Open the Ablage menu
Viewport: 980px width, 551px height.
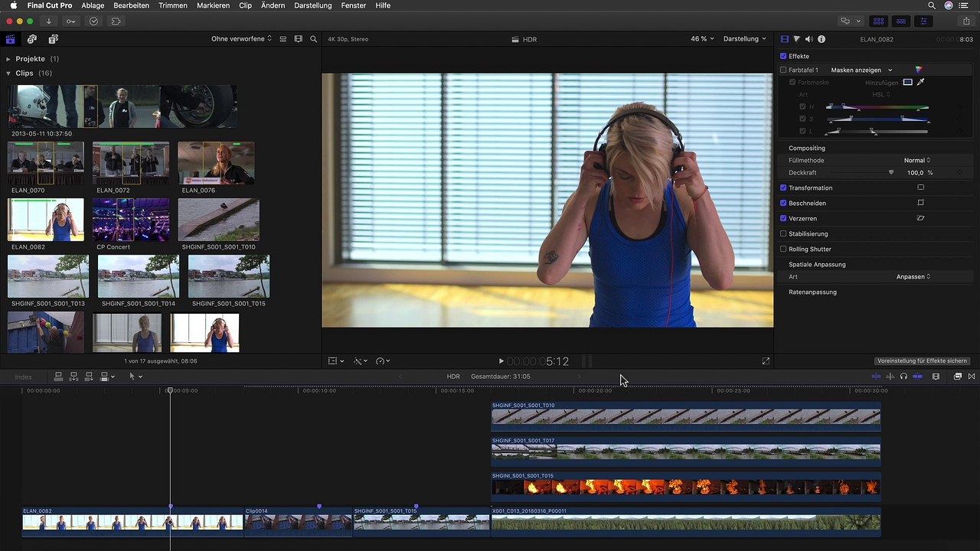(93, 5)
